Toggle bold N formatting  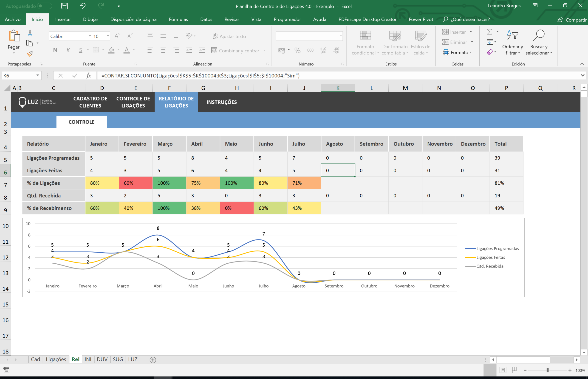(x=55, y=50)
